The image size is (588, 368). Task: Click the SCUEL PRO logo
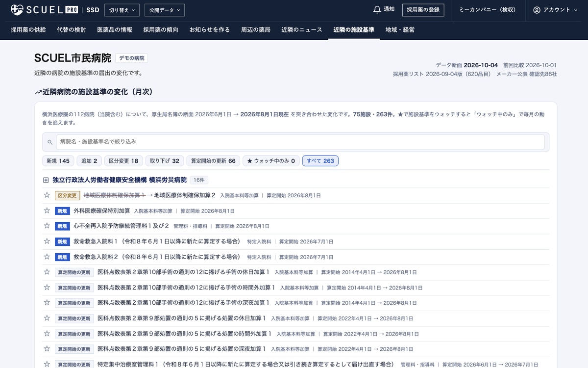tap(45, 9)
